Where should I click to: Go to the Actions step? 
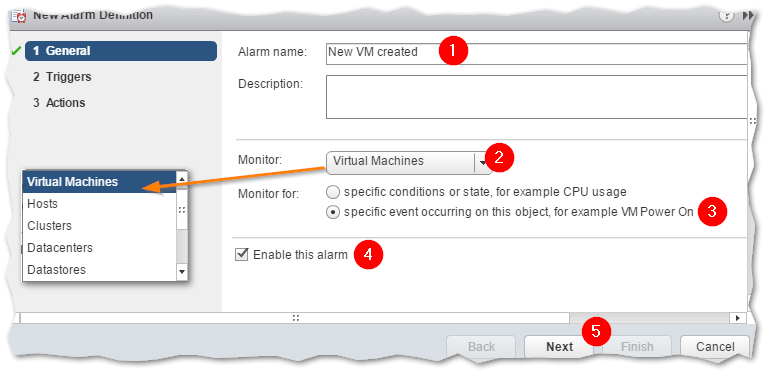coord(59,103)
